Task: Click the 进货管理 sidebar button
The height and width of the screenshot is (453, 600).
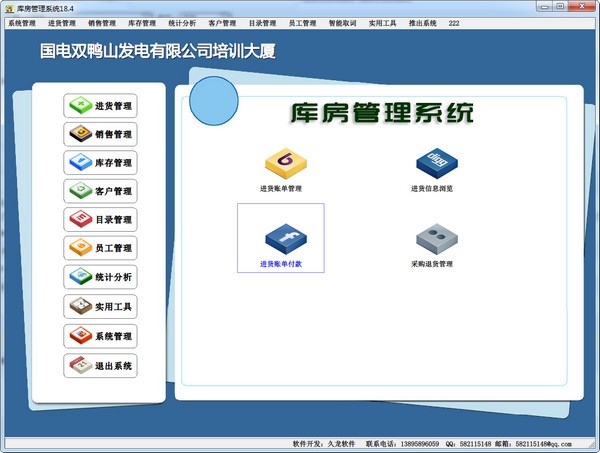Action: (x=100, y=105)
